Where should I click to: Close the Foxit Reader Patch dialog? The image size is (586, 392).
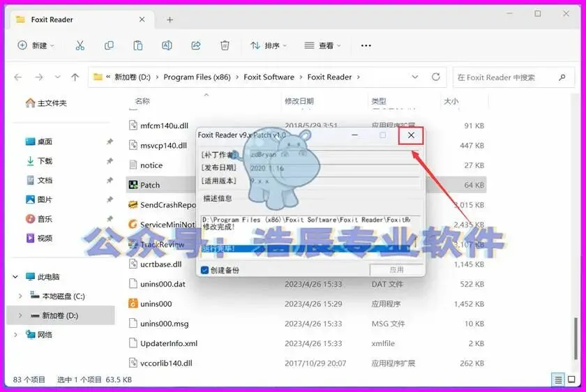[411, 135]
